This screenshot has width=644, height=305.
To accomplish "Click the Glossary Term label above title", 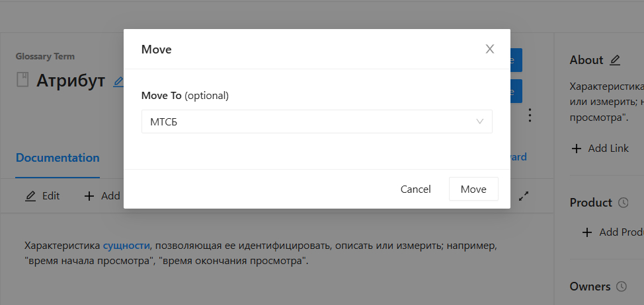I will click(45, 57).
